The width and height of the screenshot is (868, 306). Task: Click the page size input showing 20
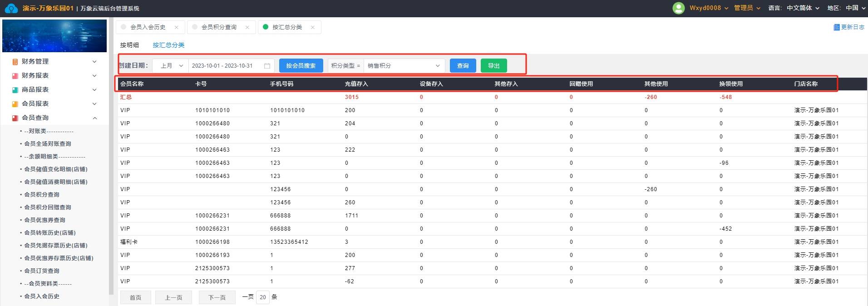[263, 297]
